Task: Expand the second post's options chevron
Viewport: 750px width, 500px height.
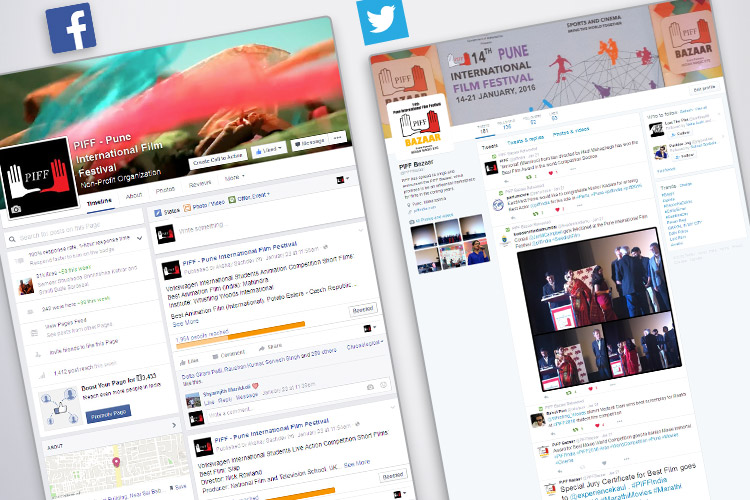Action: point(392,408)
